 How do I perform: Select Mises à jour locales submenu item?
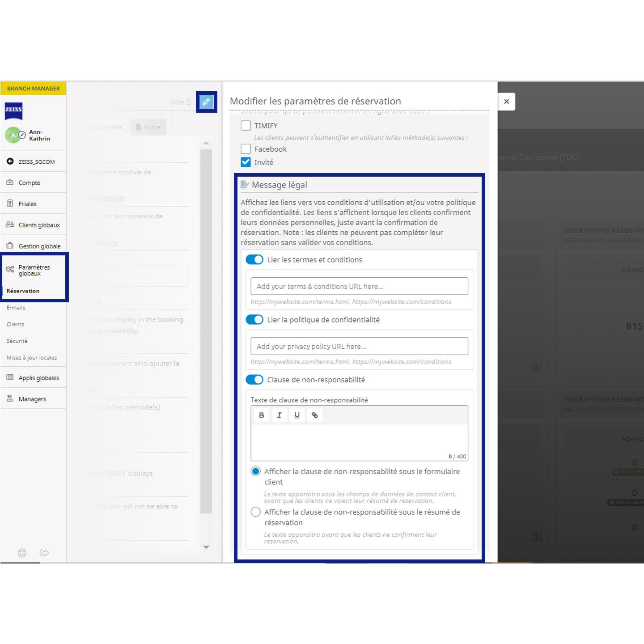coord(32,357)
